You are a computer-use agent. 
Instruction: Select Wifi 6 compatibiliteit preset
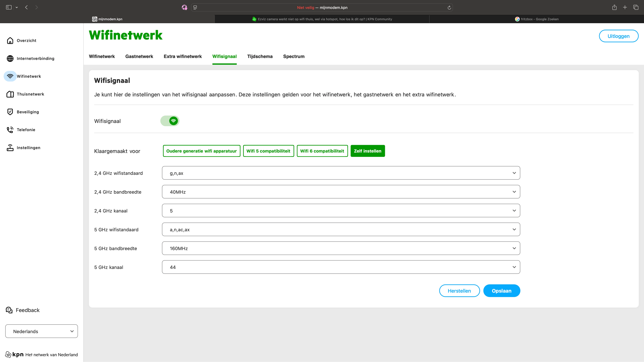(x=322, y=151)
